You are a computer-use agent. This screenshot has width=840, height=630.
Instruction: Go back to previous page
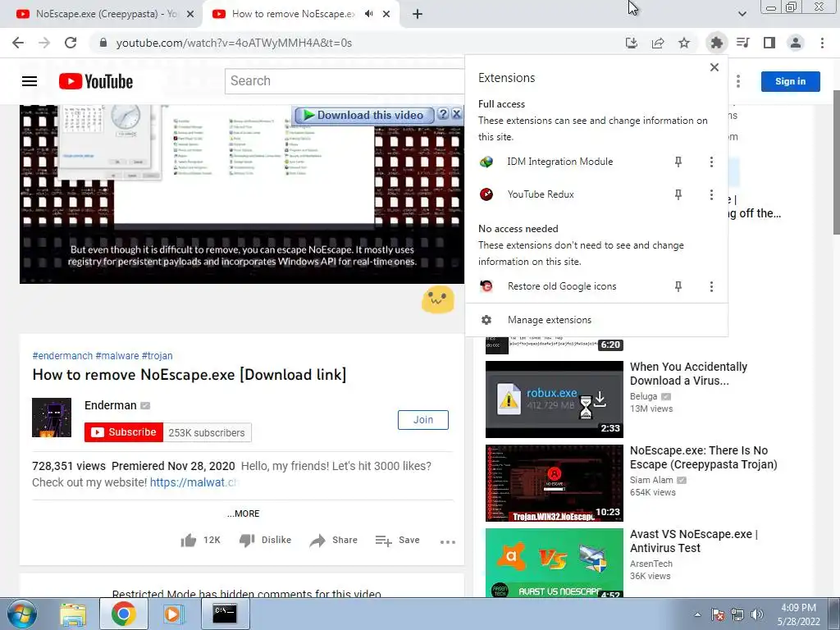click(18, 43)
